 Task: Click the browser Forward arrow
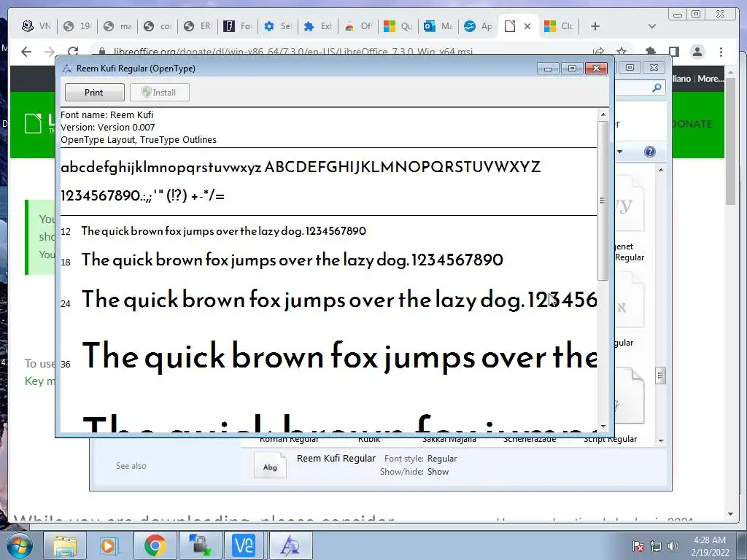click(50, 52)
